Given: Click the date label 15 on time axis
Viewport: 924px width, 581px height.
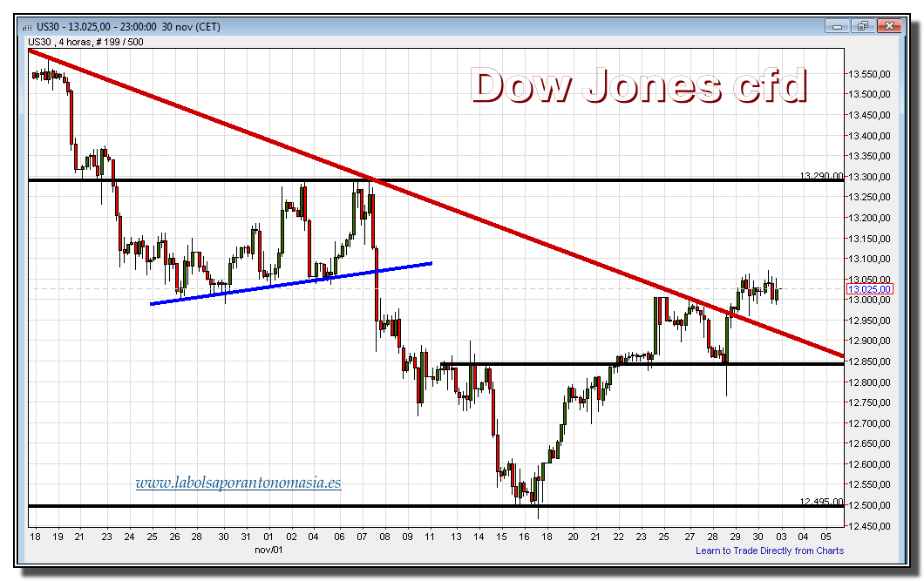Looking at the screenshot, I should [501, 537].
